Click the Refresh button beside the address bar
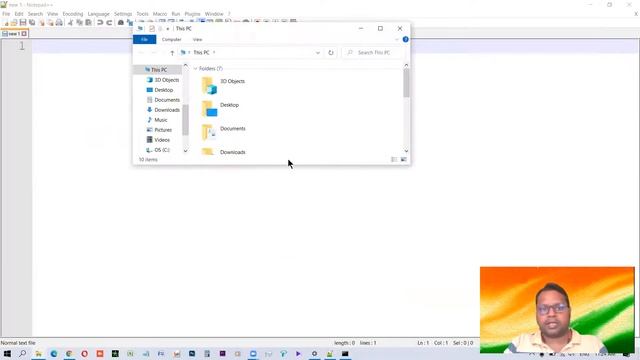 tap(331, 53)
